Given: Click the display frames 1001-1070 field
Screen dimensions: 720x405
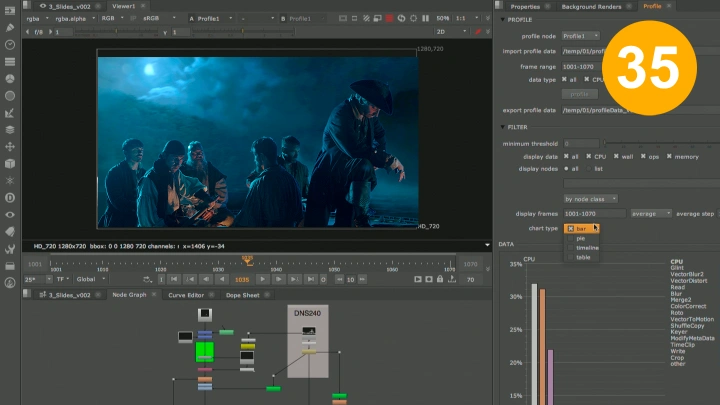Looking at the screenshot, I should (594, 214).
